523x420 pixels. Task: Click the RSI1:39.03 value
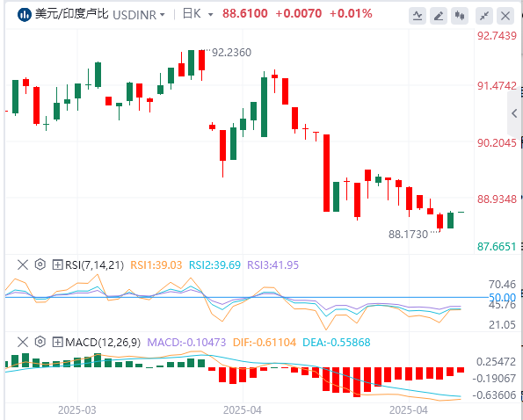156,265
